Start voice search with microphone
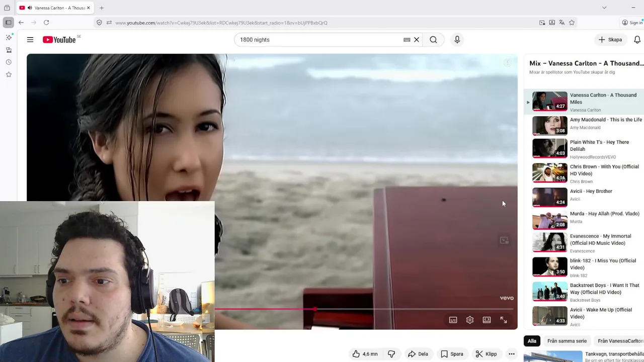Image resolution: width=644 pixels, height=362 pixels. click(x=457, y=40)
